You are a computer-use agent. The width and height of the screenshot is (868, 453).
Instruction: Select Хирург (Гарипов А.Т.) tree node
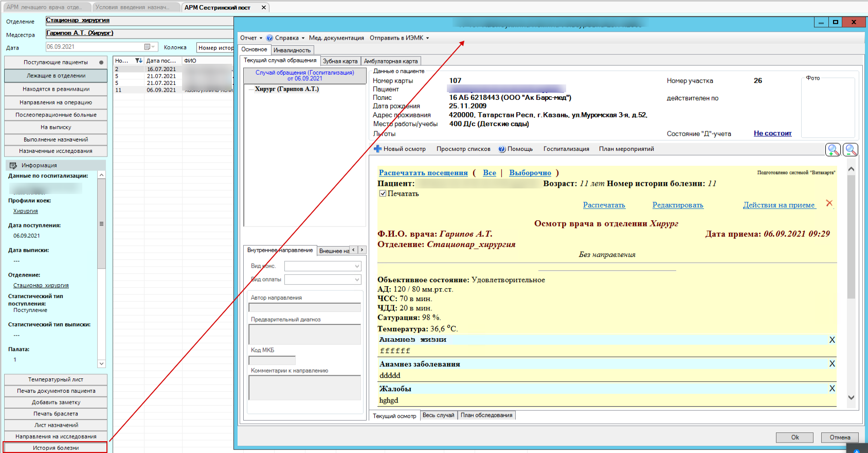pyautogui.click(x=286, y=89)
